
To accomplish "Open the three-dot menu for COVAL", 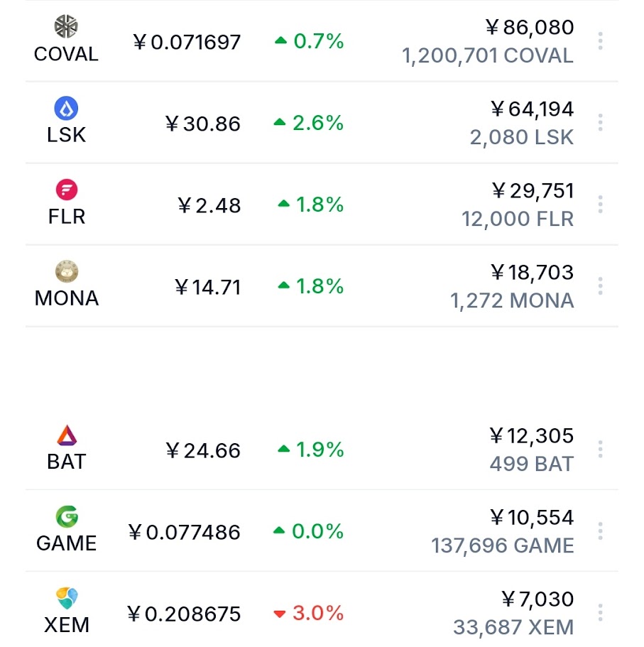I will [x=601, y=41].
